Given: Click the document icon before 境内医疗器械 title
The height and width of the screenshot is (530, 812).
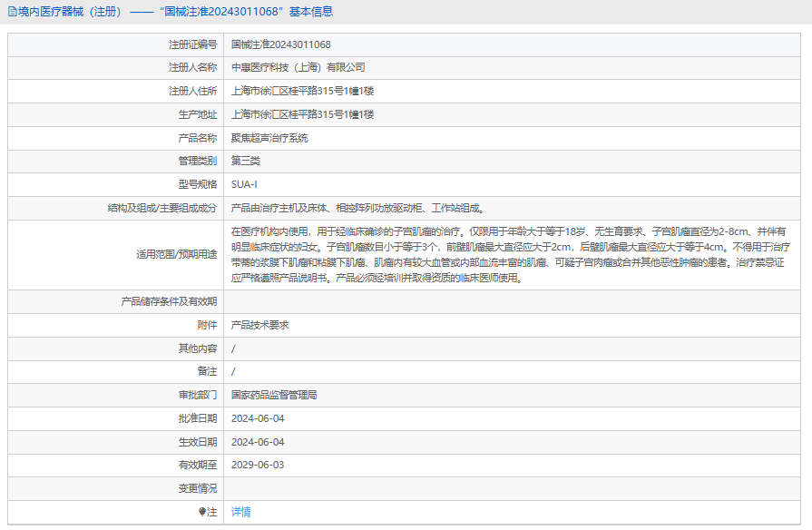Looking at the screenshot, I should click(x=13, y=12).
